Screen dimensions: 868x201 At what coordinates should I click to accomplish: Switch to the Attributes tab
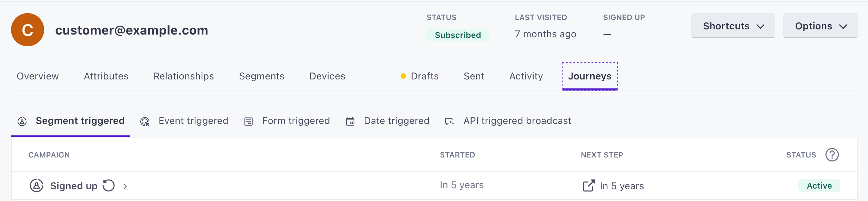pyautogui.click(x=106, y=76)
